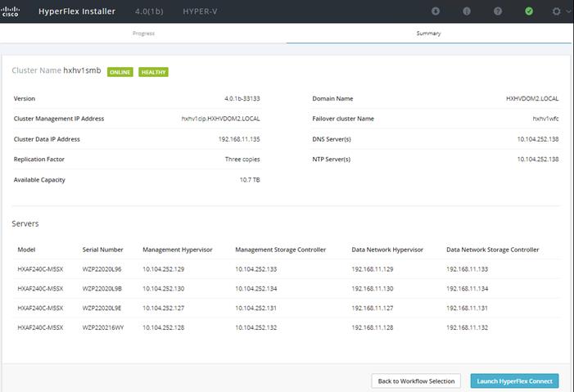Select NTP Server(s) value 10.104.252.138
Image resolution: width=574 pixels, height=392 pixels.
coord(538,160)
